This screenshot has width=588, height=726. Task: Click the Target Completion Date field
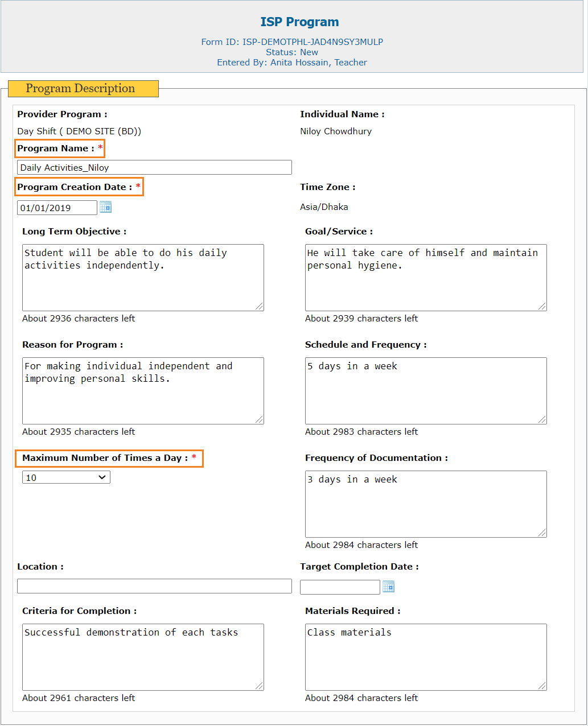(x=340, y=587)
